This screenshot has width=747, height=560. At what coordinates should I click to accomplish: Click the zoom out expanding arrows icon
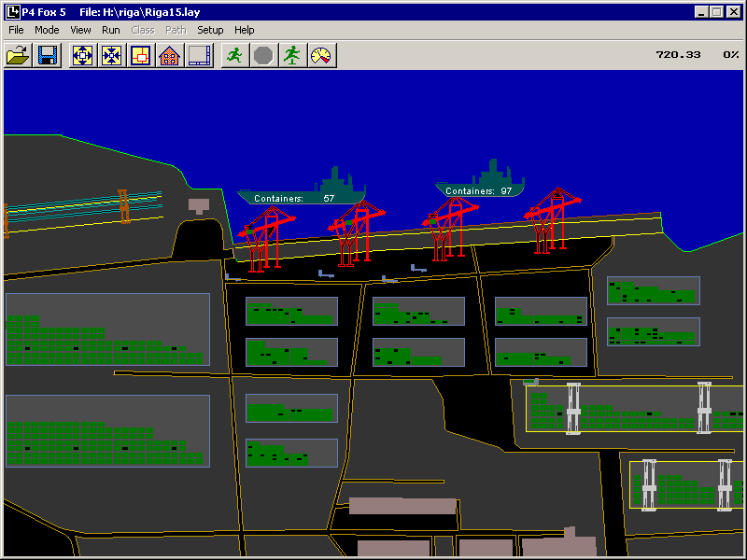82,55
